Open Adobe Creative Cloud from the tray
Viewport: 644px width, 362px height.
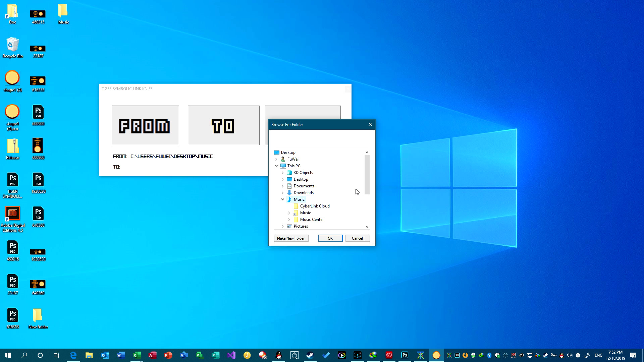522,355
